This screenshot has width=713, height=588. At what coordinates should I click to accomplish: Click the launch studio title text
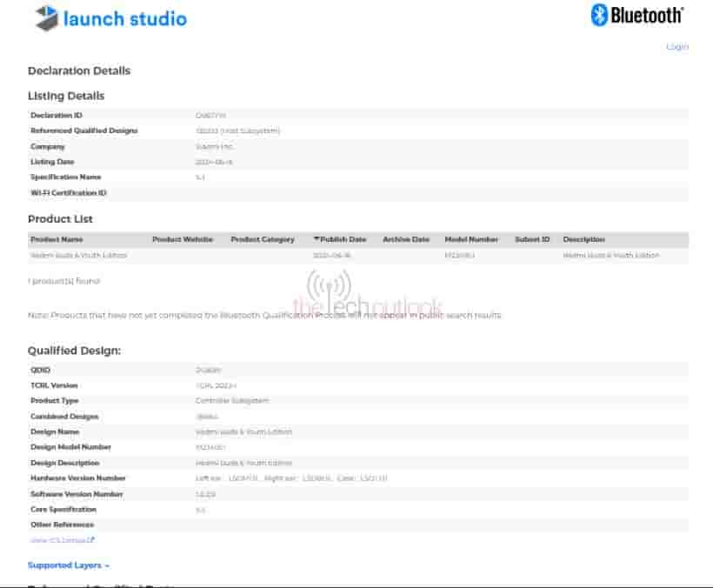(x=124, y=18)
